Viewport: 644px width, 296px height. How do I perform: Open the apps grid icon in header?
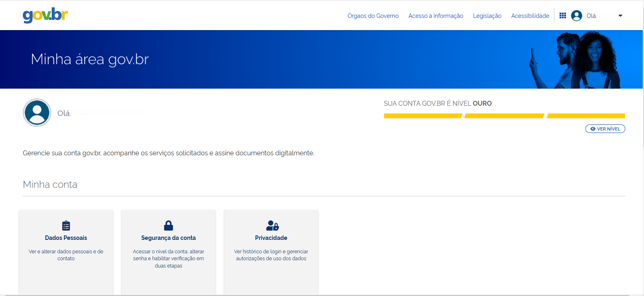point(563,15)
